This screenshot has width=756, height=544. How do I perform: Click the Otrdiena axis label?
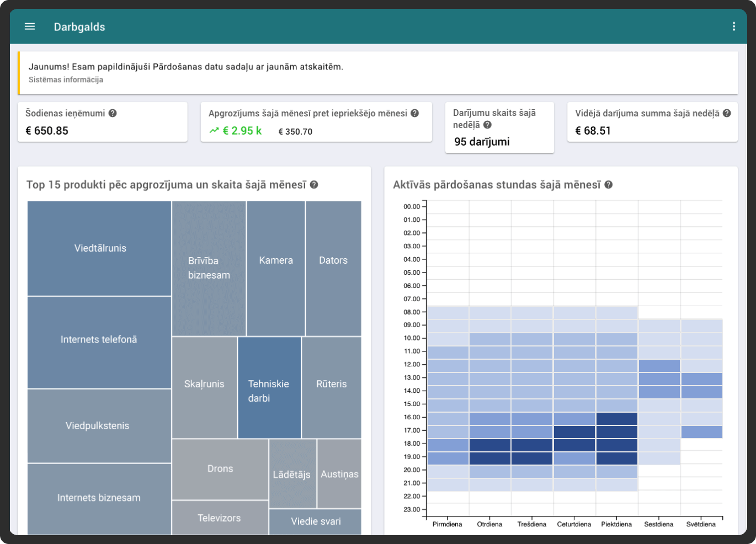(490, 524)
